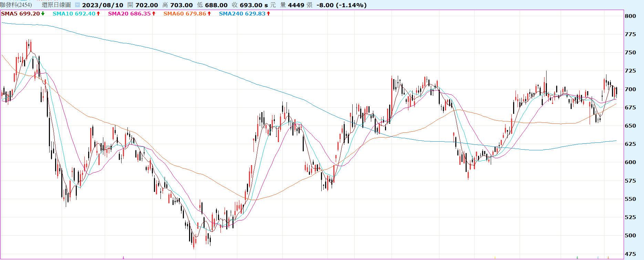Click the 475 label on price axis

630,254
